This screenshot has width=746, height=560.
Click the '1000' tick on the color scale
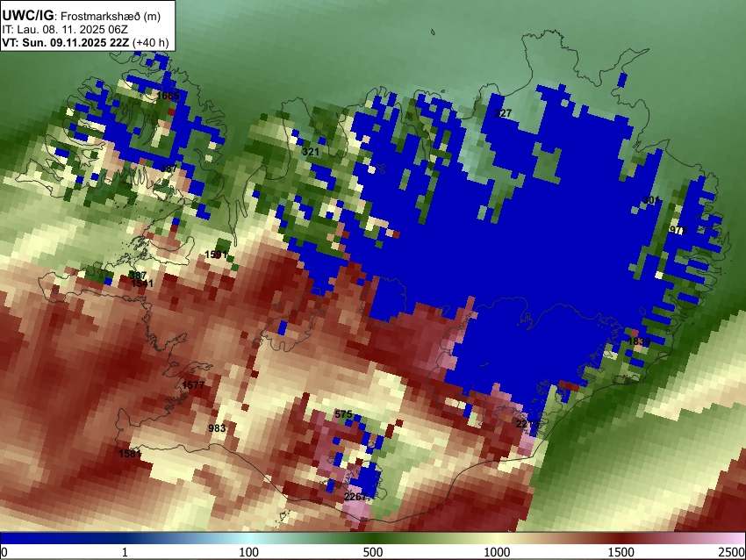coord(497,552)
